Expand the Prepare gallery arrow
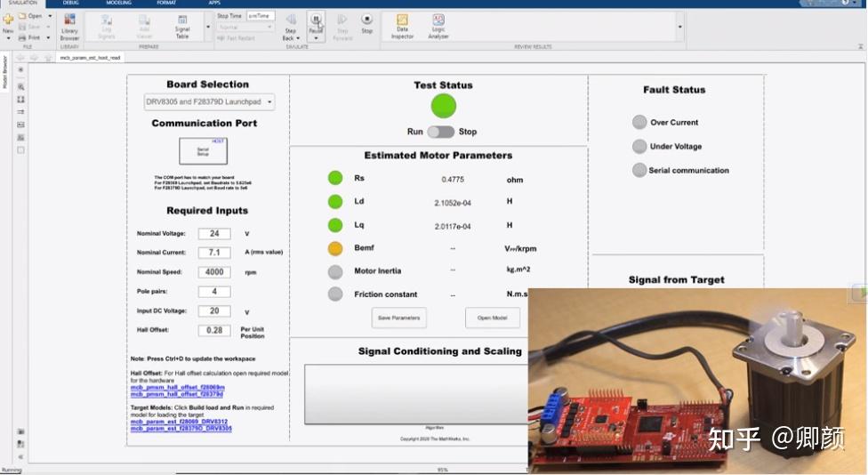 [x=208, y=27]
